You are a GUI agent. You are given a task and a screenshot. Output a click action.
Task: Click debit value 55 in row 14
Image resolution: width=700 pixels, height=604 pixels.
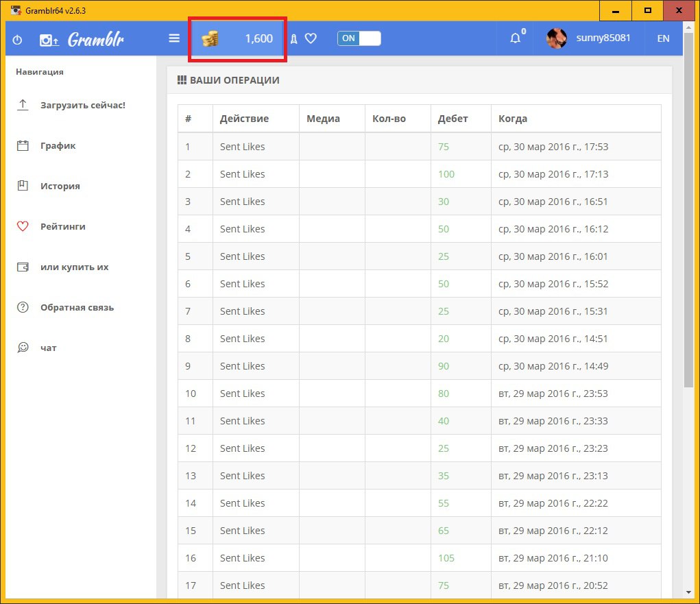pyautogui.click(x=444, y=503)
